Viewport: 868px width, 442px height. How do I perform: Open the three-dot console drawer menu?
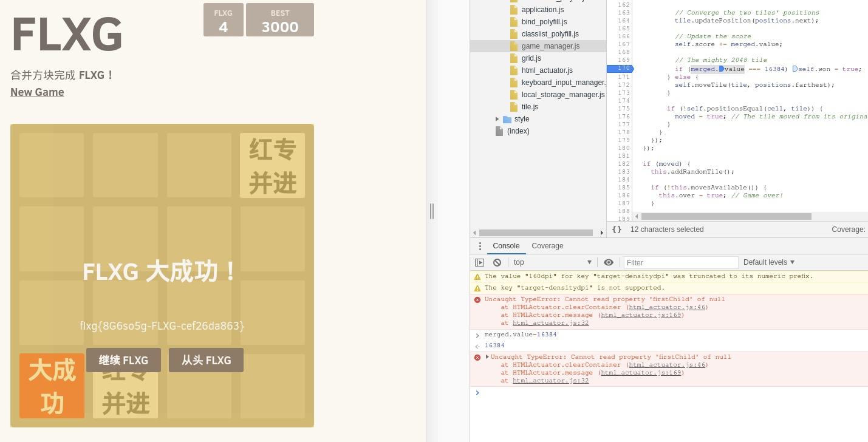[480, 246]
